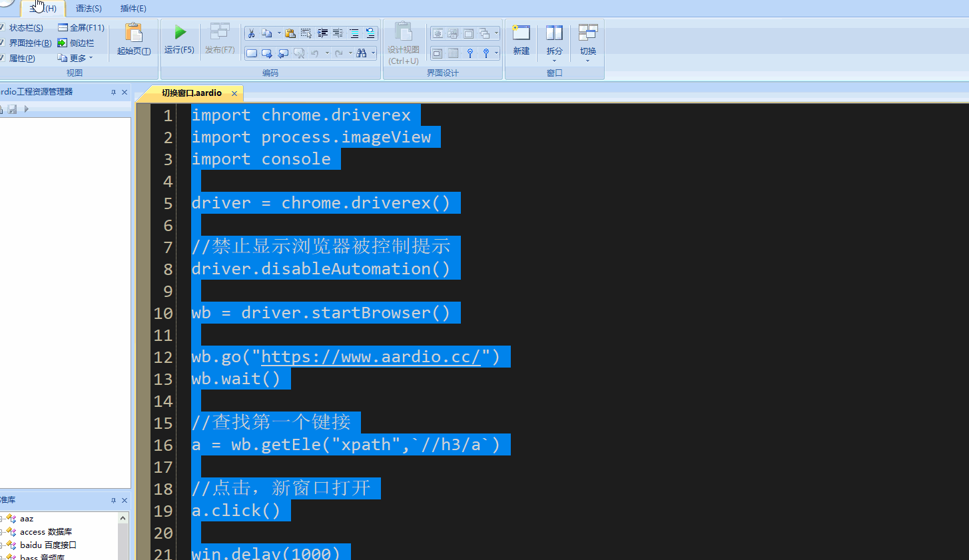Click the left pin icon in 界面设计
This screenshot has width=969, height=560.
(x=470, y=53)
